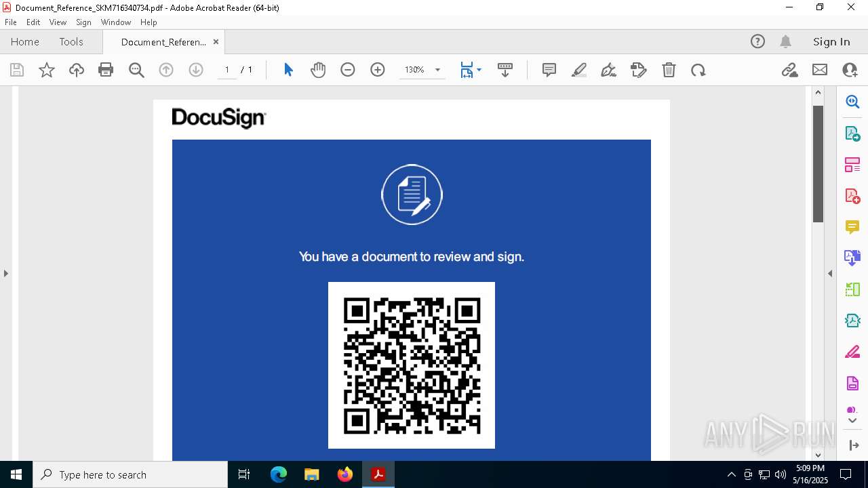
Task: Share the file with others using the person icon
Action: (x=850, y=70)
